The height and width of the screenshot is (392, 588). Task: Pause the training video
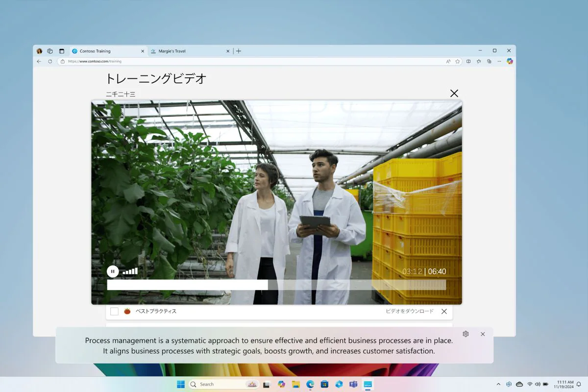pos(113,271)
